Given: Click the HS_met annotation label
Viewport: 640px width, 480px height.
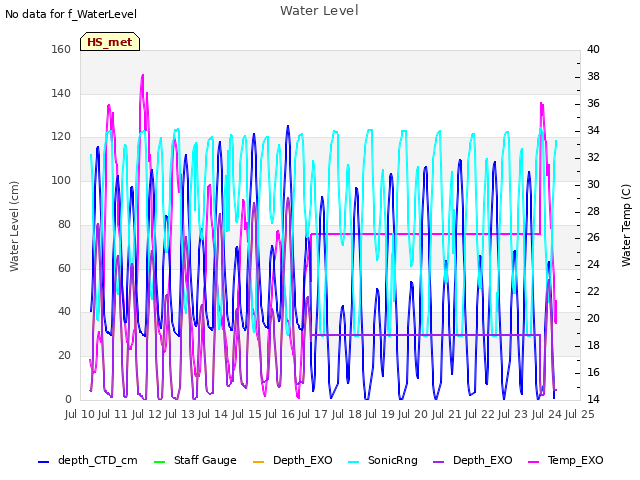Looking at the screenshot, I should [110, 42].
